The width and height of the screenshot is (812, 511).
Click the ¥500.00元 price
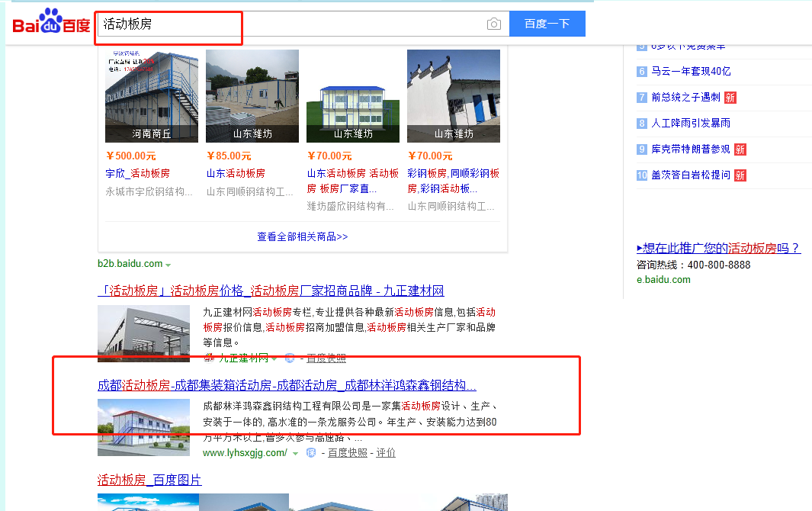(x=131, y=156)
